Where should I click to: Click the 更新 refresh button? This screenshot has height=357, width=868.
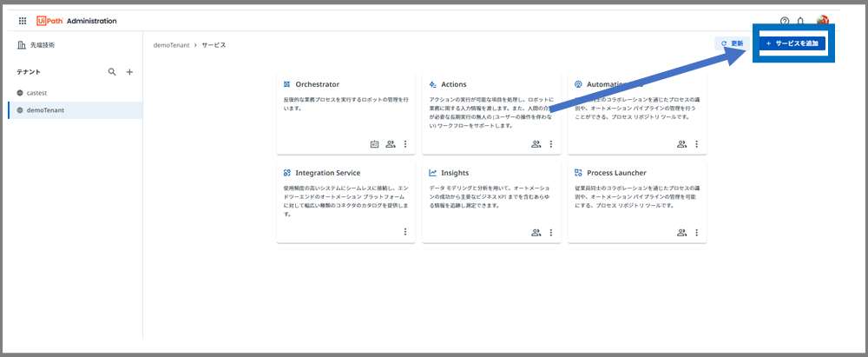(x=732, y=43)
